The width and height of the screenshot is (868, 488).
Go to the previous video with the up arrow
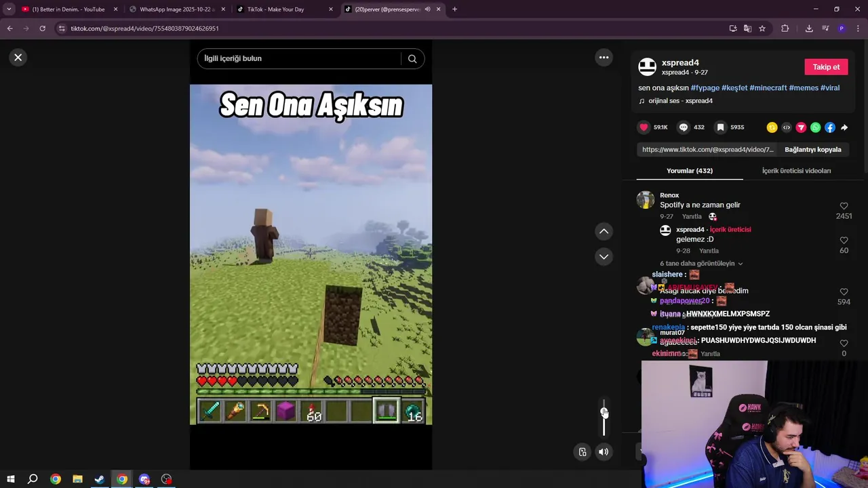[604, 231]
